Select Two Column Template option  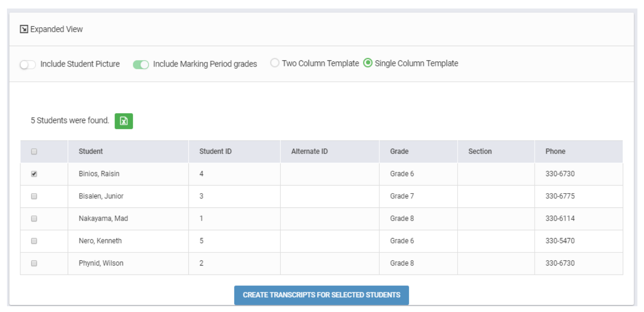pyautogui.click(x=275, y=63)
